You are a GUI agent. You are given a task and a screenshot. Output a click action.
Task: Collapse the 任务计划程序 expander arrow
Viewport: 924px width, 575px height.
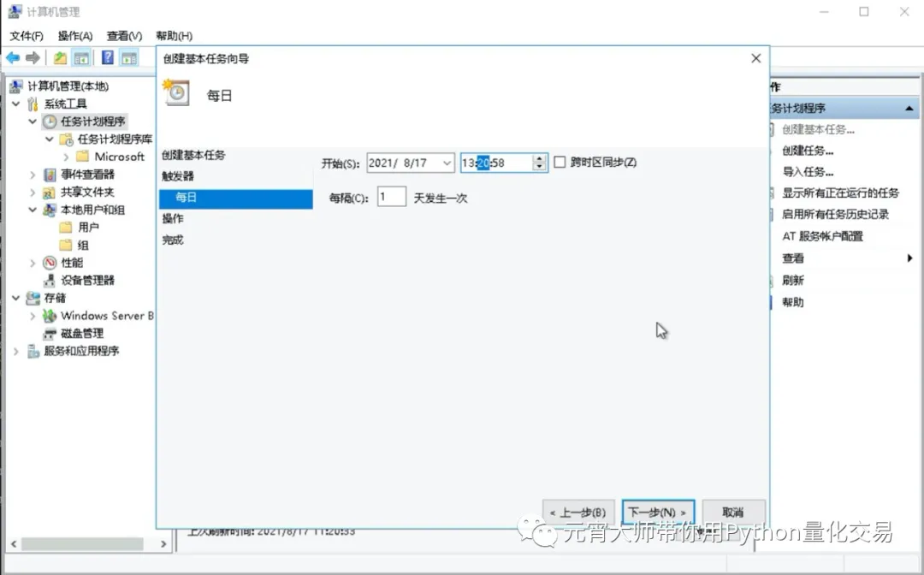33,122
